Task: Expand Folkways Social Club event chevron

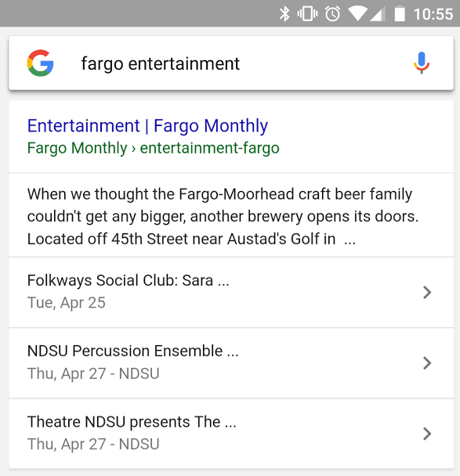Action: coord(427,292)
